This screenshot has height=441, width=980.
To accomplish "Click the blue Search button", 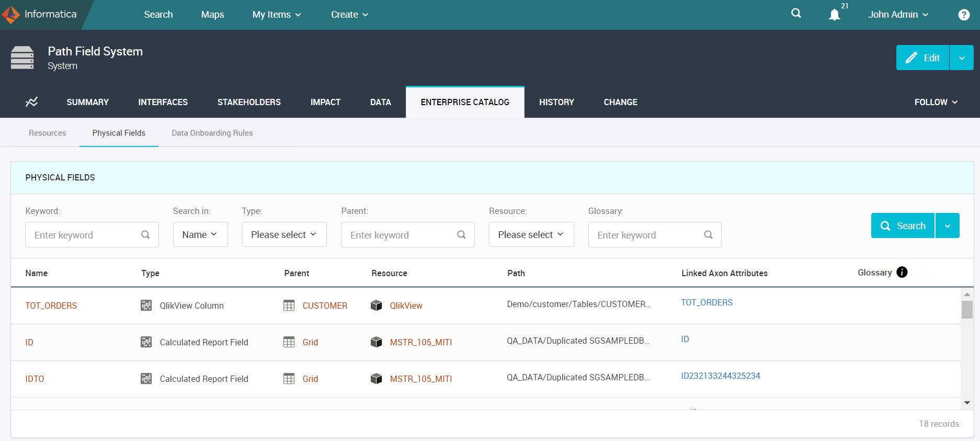I will (903, 225).
